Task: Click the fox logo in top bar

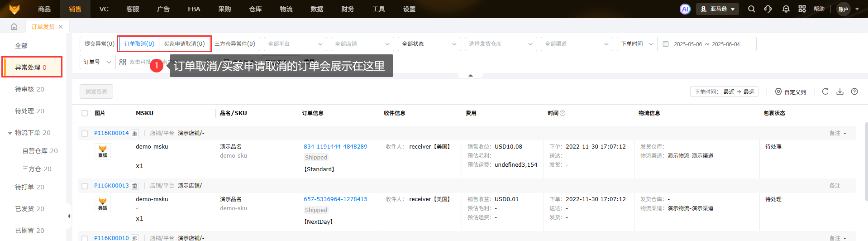Action: tap(14, 9)
